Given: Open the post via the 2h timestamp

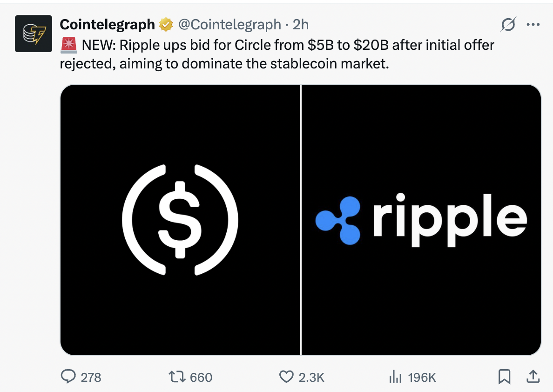Looking at the screenshot, I should (x=300, y=25).
